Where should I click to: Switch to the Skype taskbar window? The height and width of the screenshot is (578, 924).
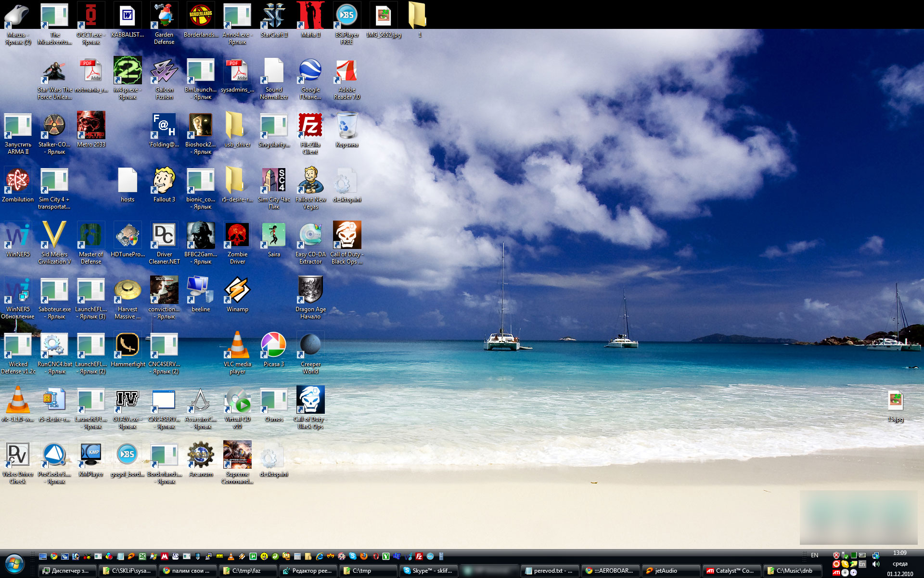tap(429, 570)
